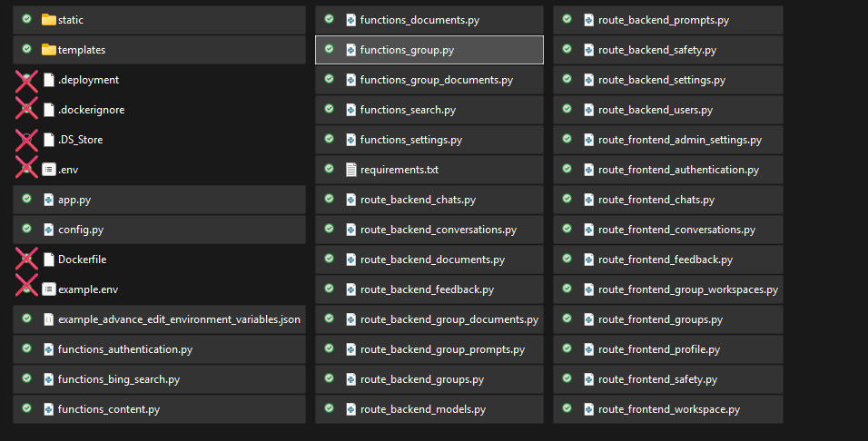
Task: Click the text file icon for requirements.txt
Action: [350, 170]
